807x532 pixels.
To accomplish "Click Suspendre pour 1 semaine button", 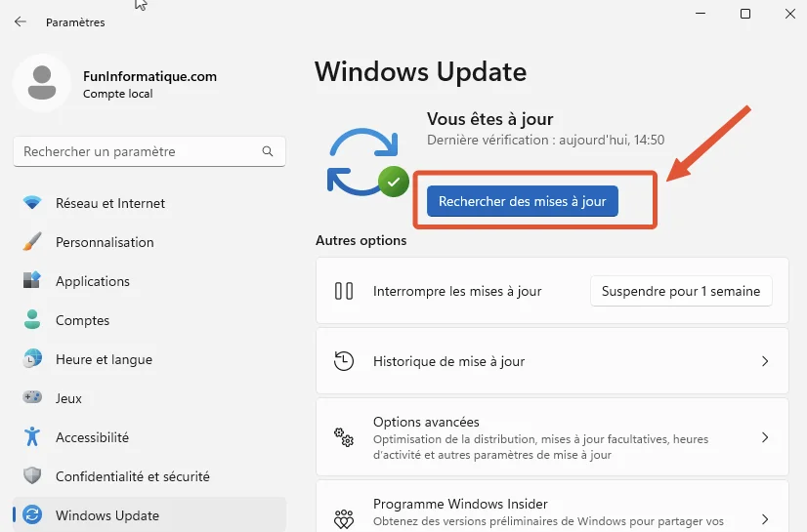I will pos(681,291).
